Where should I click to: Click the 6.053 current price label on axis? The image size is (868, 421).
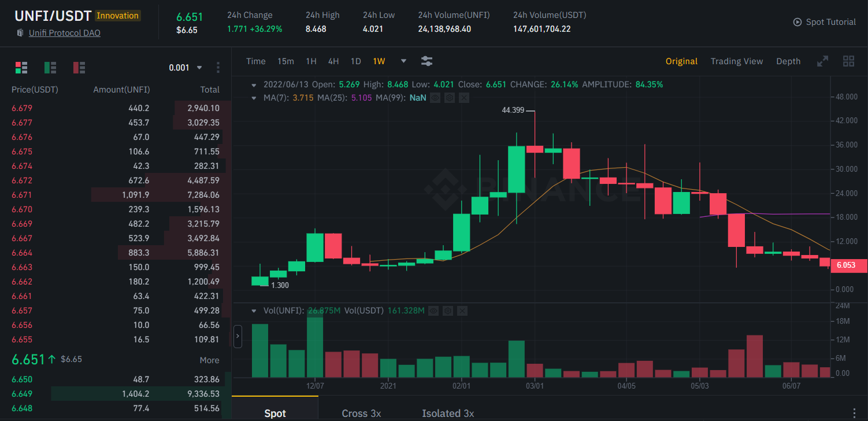point(848,265)
